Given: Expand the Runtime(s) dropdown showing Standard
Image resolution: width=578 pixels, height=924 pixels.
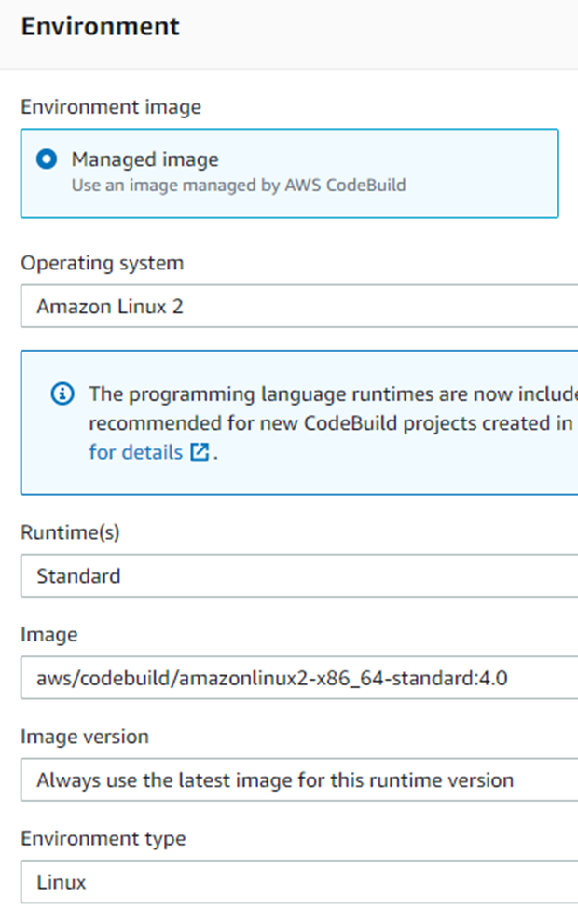Looking at the screenshot, I should pos(299,575).
